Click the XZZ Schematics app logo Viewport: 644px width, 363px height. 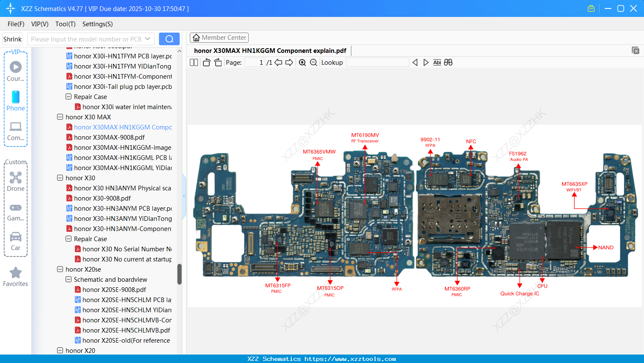11,8
